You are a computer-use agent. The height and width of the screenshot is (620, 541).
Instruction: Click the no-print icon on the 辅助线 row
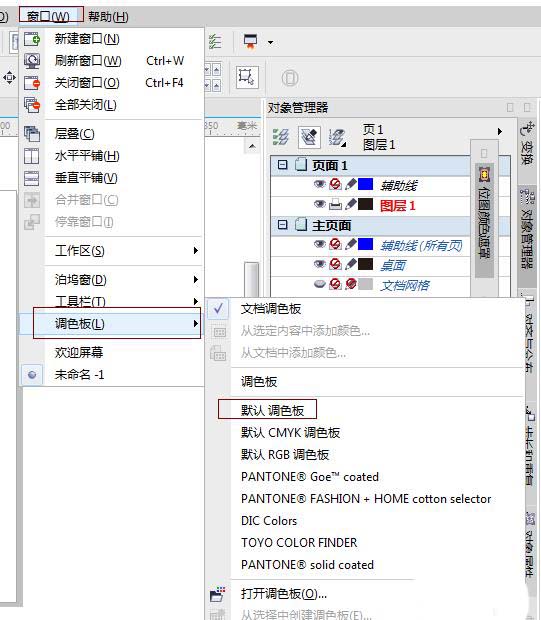pyautogui.click(x=335, y=184)
